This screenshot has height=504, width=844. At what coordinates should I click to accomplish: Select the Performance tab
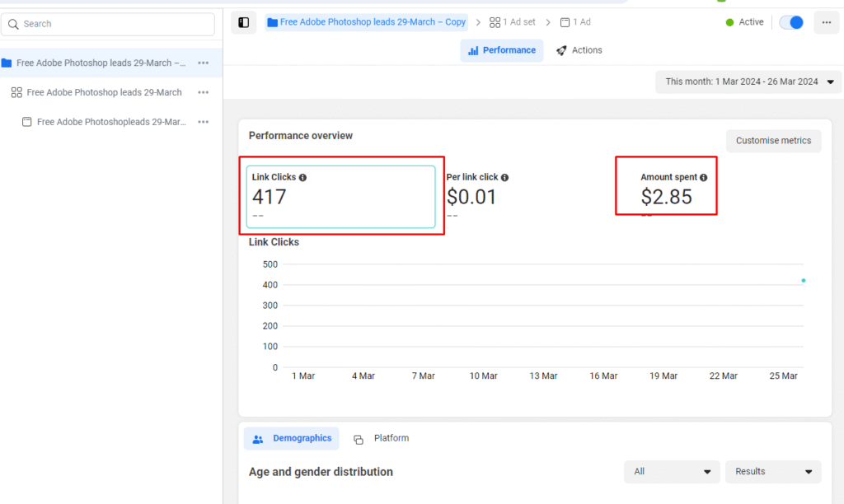pos(501,50)
